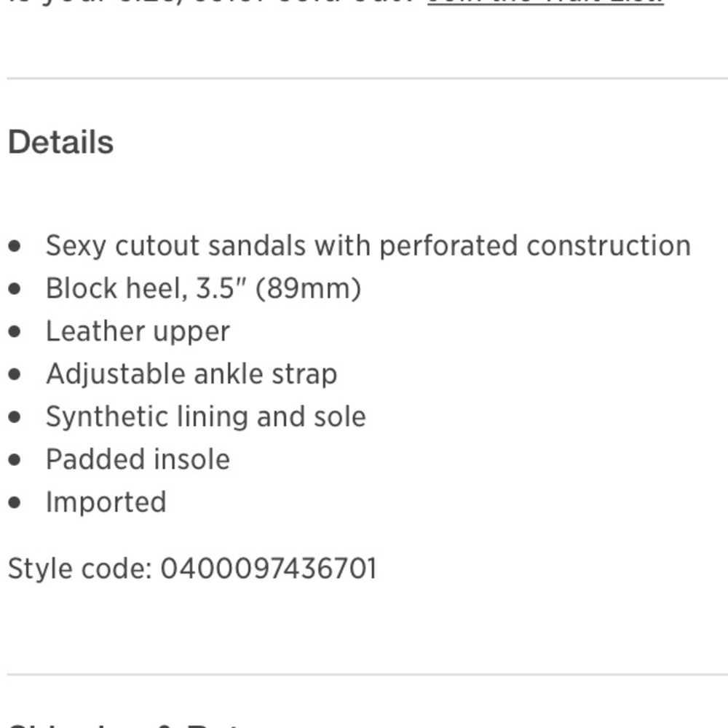Click the Synthetic lining and sole line
728x728 pixels.
[205, 417]
